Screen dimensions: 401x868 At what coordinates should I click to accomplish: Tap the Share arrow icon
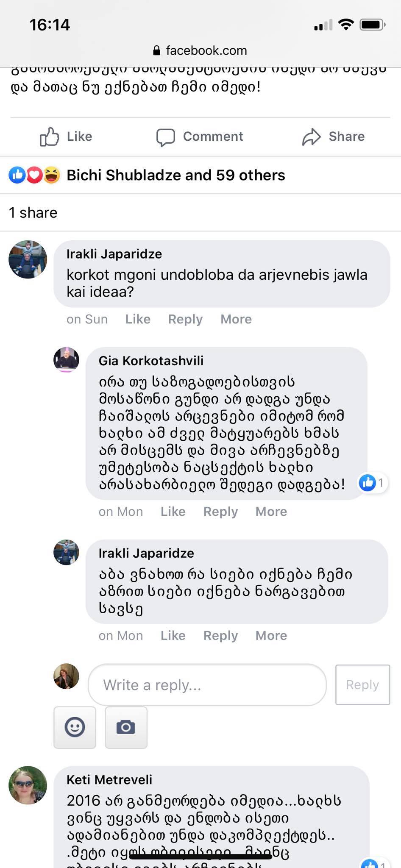point(311,137)
